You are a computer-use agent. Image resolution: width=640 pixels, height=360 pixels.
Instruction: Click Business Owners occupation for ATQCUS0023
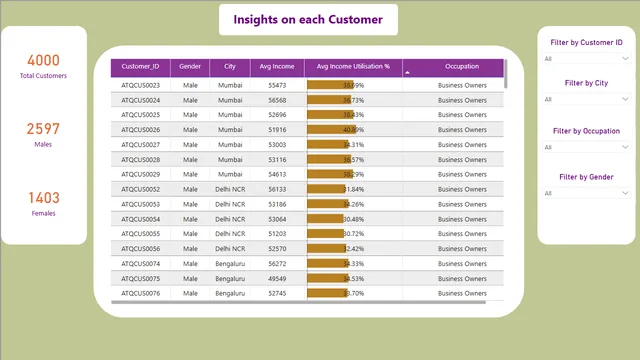[x=462, y=85]
